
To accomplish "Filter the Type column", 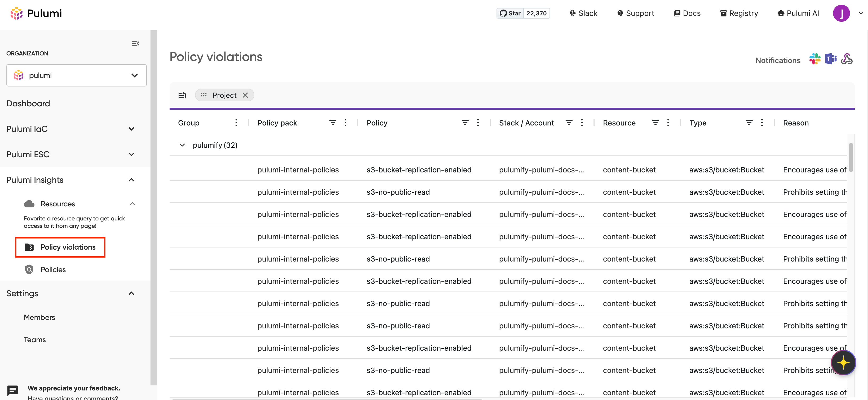I will tap(749, 123).
